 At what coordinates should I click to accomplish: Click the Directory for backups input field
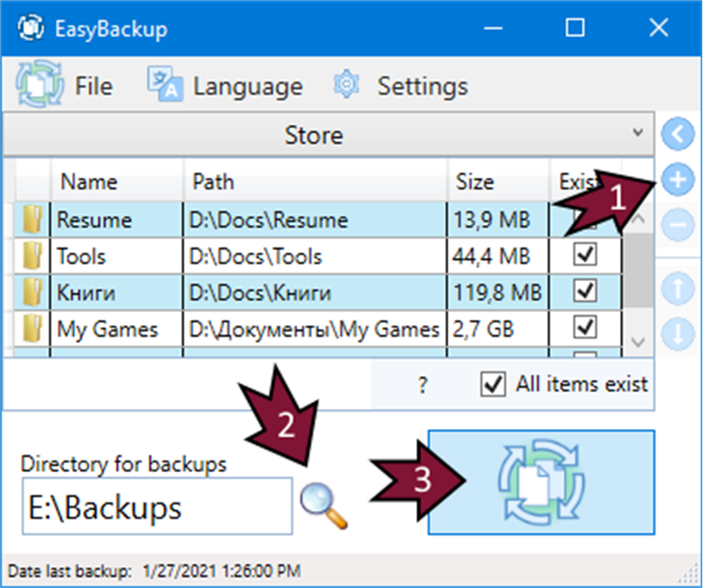(158, 506)
